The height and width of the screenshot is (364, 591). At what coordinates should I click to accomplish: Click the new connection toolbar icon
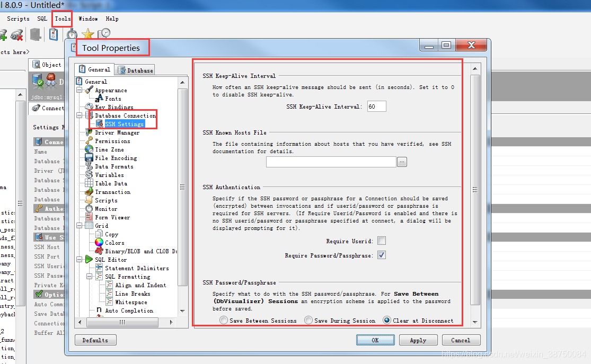pyautogui.click(x=4, y=34)
